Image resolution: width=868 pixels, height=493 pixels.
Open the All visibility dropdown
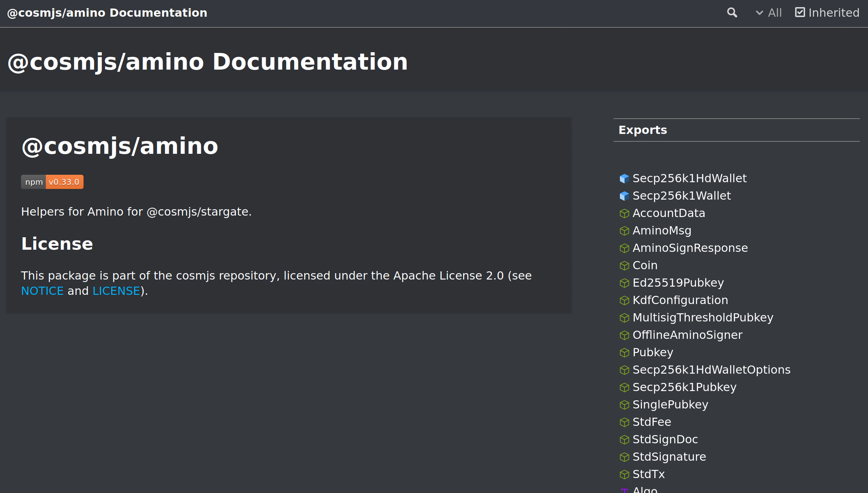(769, 13)
